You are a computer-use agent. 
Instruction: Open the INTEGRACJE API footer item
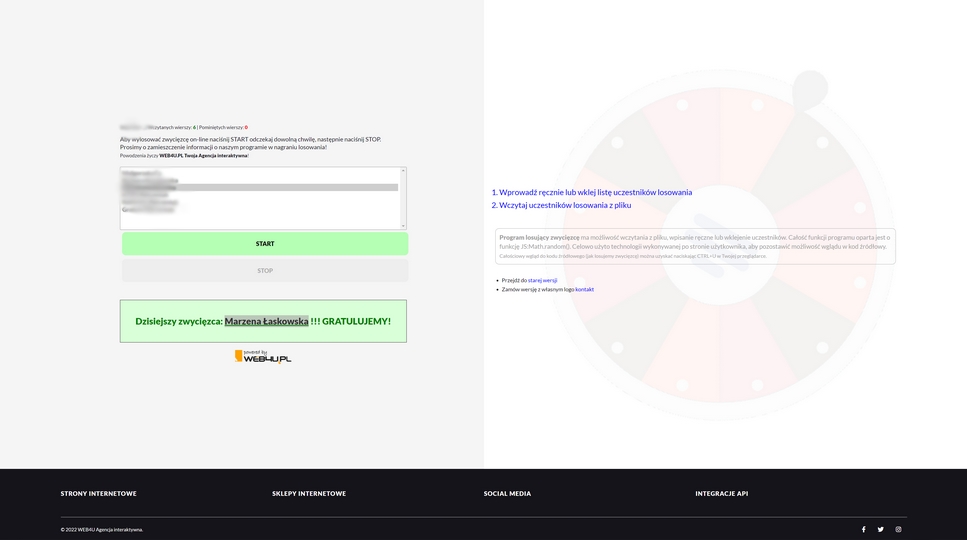(x=721, y=493)
